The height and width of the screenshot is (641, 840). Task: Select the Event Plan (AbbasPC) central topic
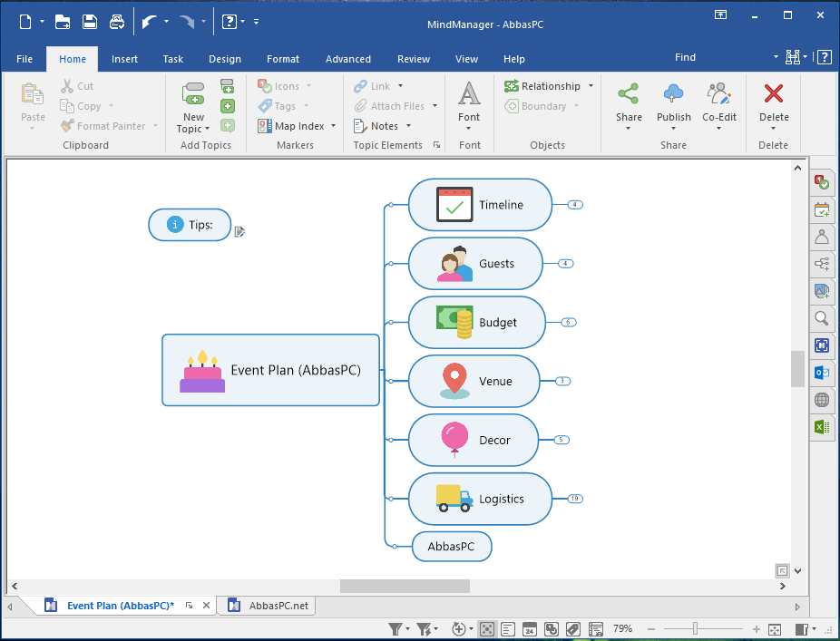click(x=270, y=370)
